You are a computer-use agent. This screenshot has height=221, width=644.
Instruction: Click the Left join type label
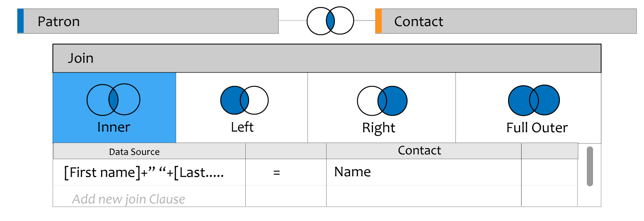coord(242,127)
